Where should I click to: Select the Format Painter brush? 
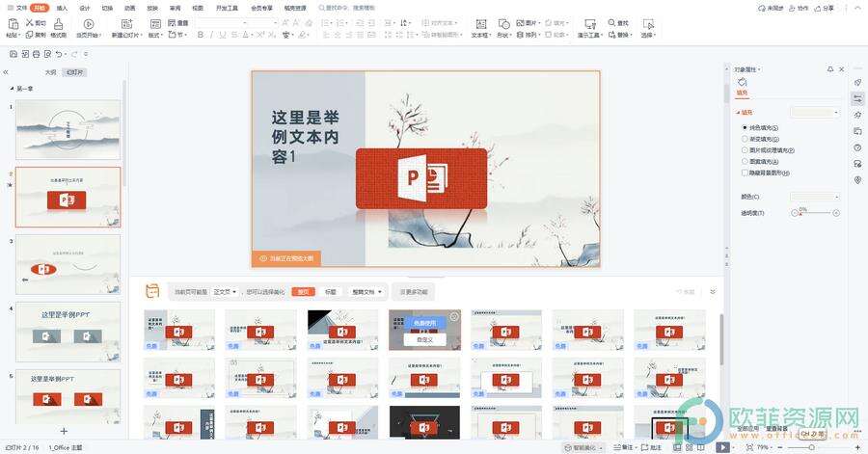[x=59, y=24]
